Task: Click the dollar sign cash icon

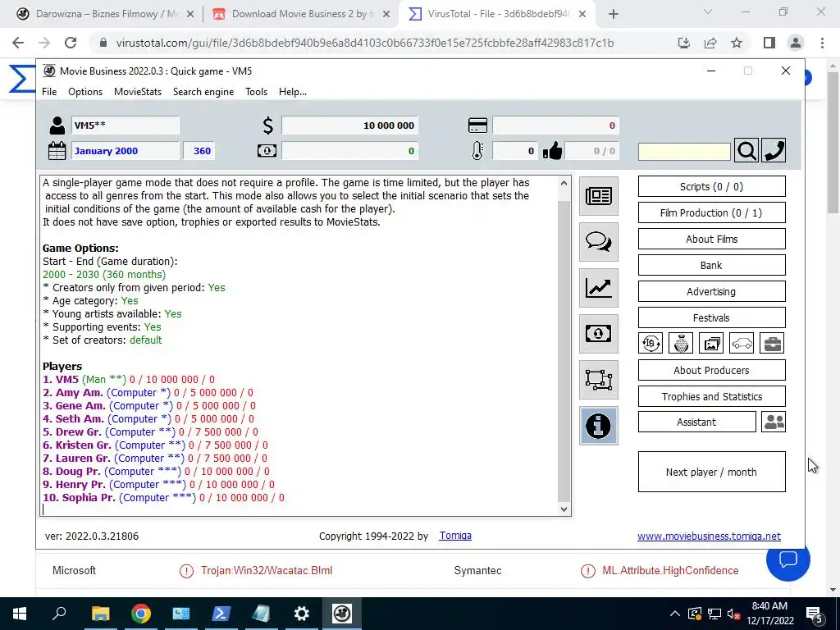Action: click(x=268, y=126)
